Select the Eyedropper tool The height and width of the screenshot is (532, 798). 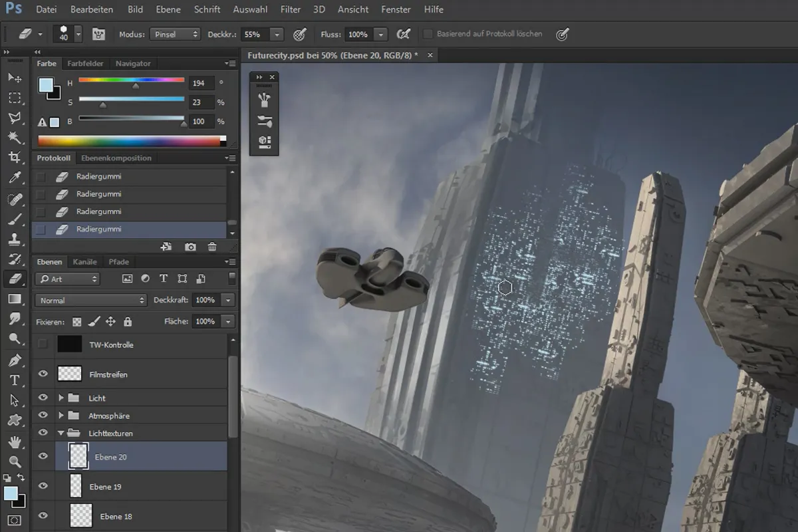coord(14,178)
